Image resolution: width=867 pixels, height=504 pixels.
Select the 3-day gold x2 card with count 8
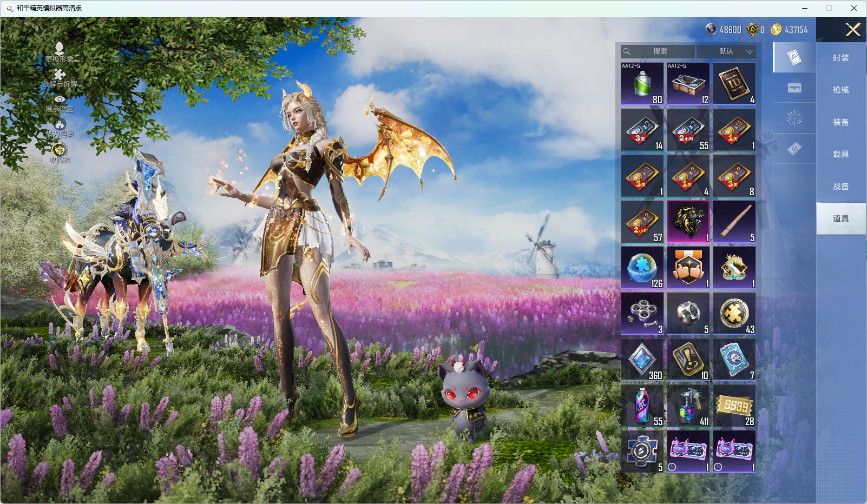point(734,175)
